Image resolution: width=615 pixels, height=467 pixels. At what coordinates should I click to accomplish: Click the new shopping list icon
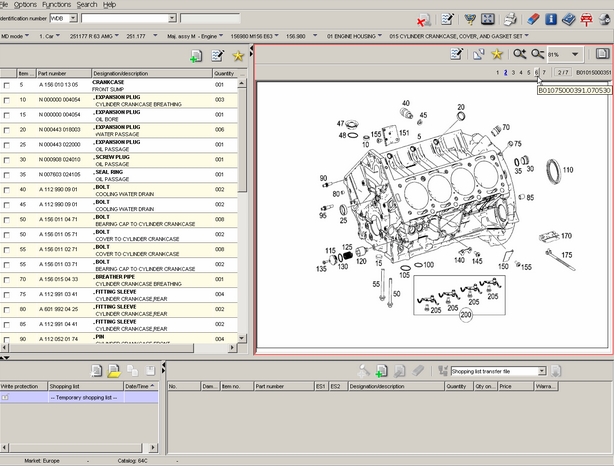coord(96,371)
